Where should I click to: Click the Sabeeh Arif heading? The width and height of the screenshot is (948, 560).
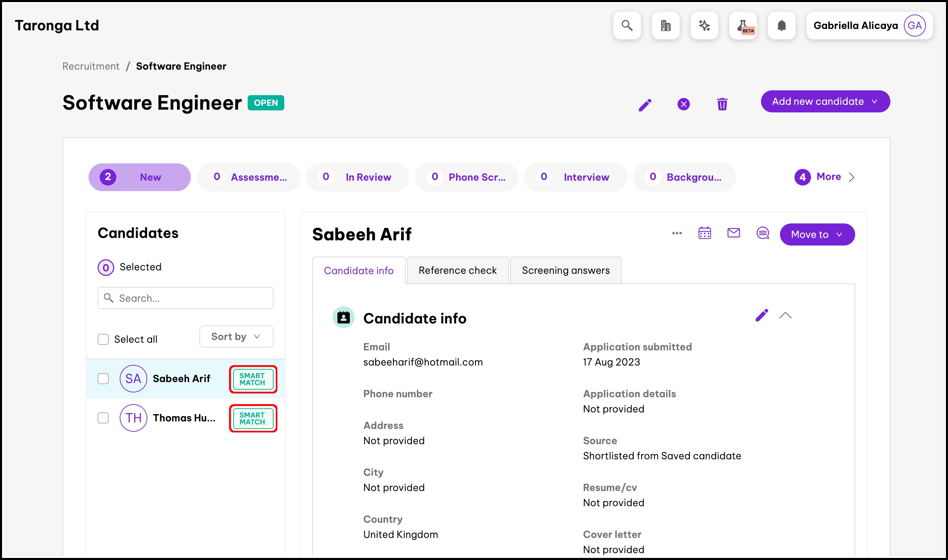pos(362,234)
